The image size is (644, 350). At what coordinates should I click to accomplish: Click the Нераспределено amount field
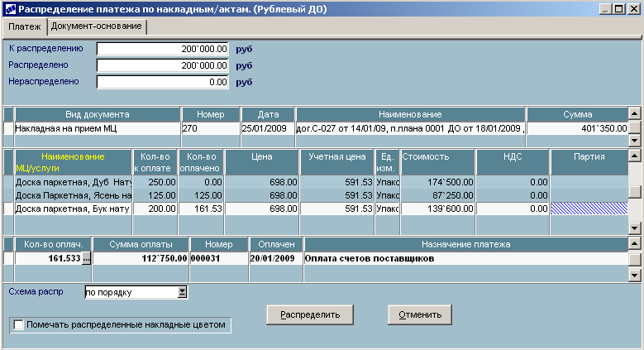pyautogui.click(x=163, y=82)
